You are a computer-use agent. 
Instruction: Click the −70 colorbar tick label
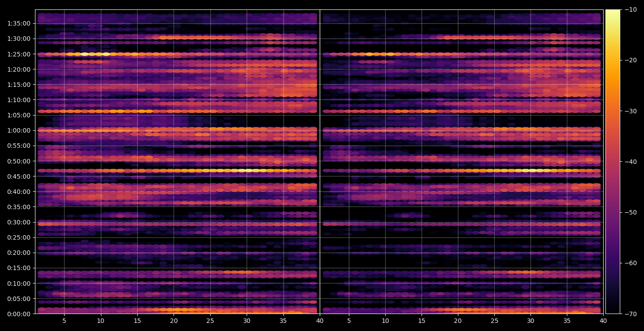tap(630, 314)
